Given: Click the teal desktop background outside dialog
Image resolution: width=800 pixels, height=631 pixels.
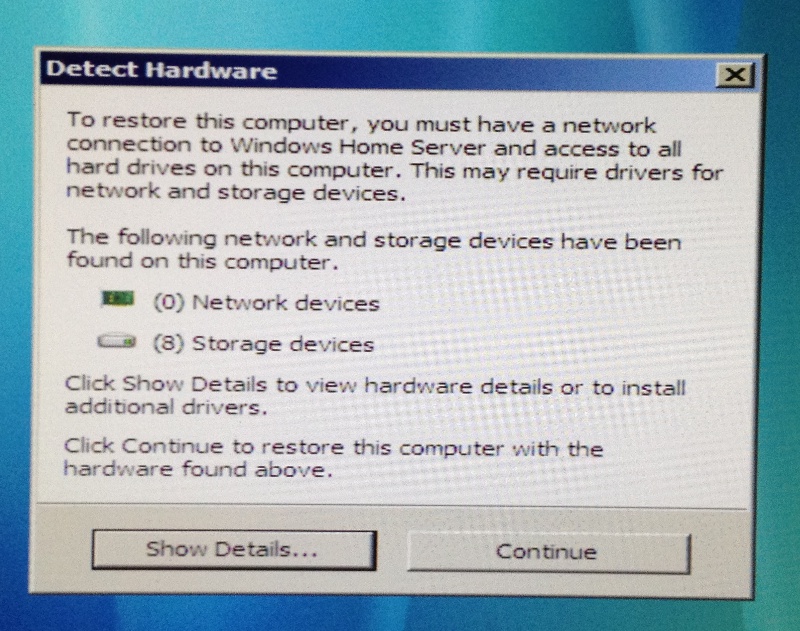Looking at the screenshot, I should click(x=398, y=23).
